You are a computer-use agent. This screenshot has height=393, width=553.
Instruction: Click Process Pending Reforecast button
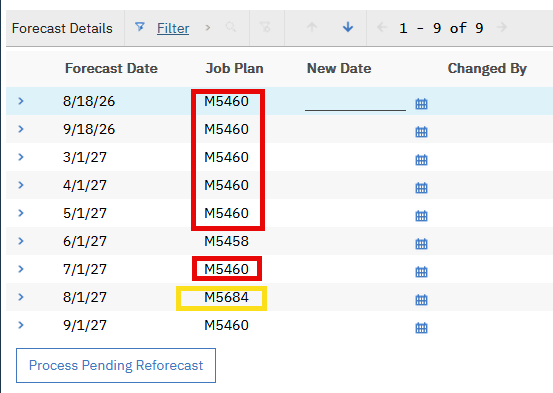[x=116, y=365]
